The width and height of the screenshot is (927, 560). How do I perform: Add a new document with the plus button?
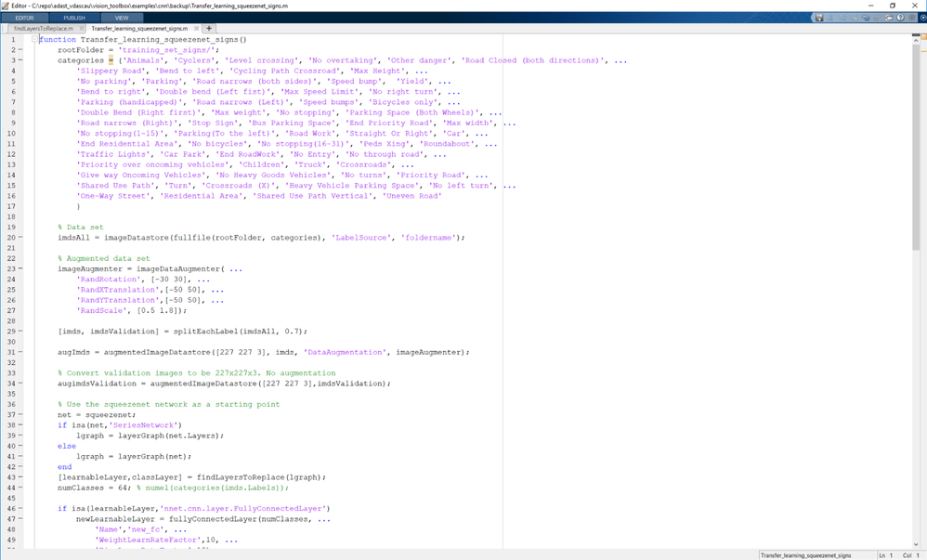[x=209, y=29]
